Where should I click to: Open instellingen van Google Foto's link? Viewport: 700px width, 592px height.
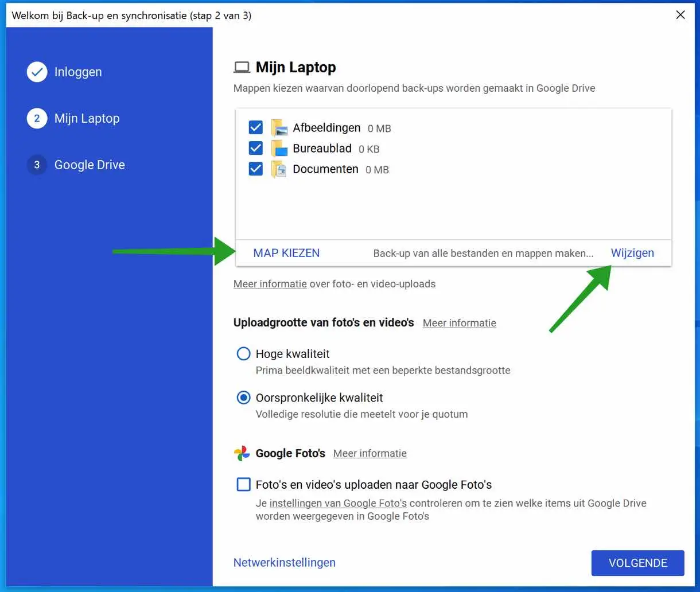338,503
